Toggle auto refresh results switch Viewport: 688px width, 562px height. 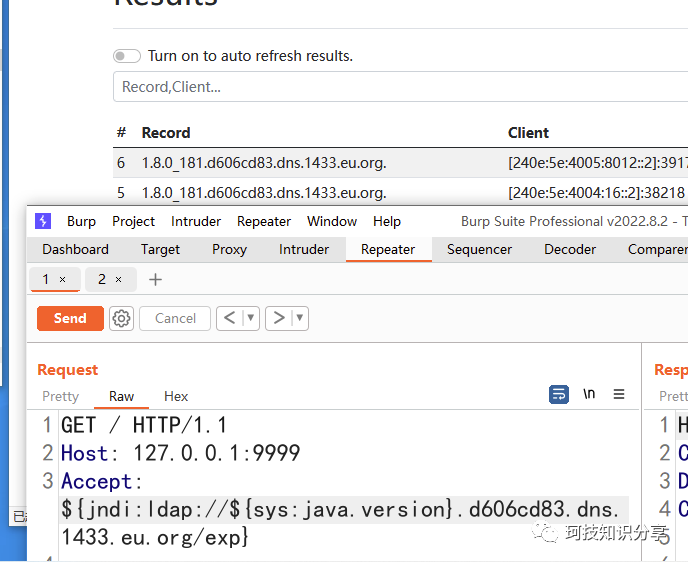(x=127, y=56)
